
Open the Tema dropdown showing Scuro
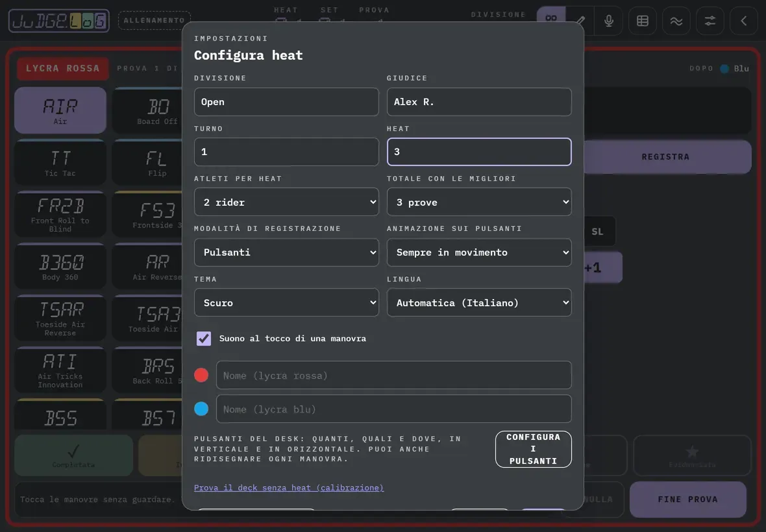(286, 302)
